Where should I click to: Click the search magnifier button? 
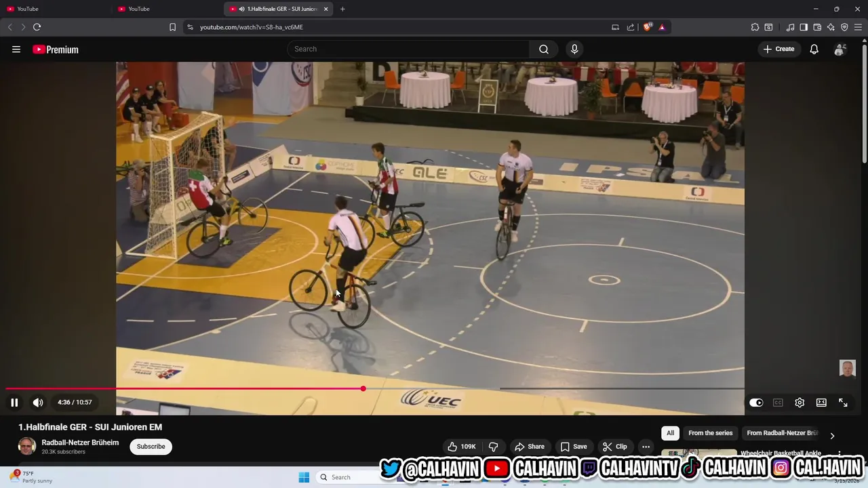click(x=544, y=49)
